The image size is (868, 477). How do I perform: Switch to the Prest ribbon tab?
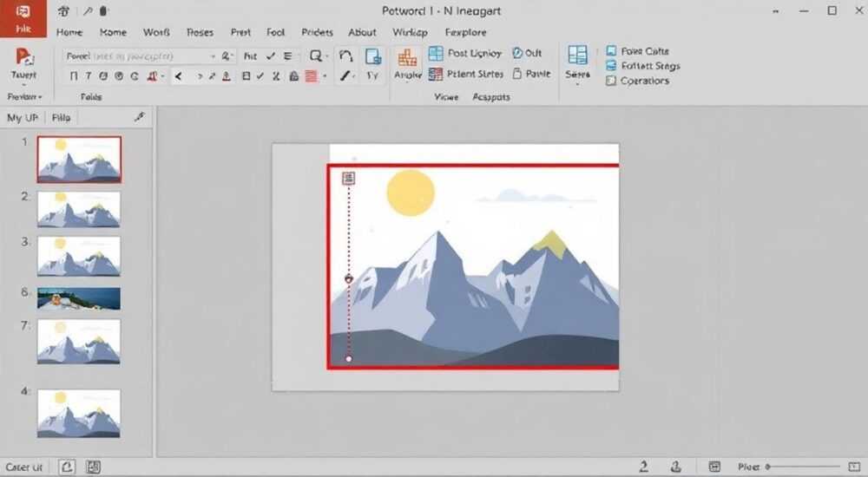(240, 33)
